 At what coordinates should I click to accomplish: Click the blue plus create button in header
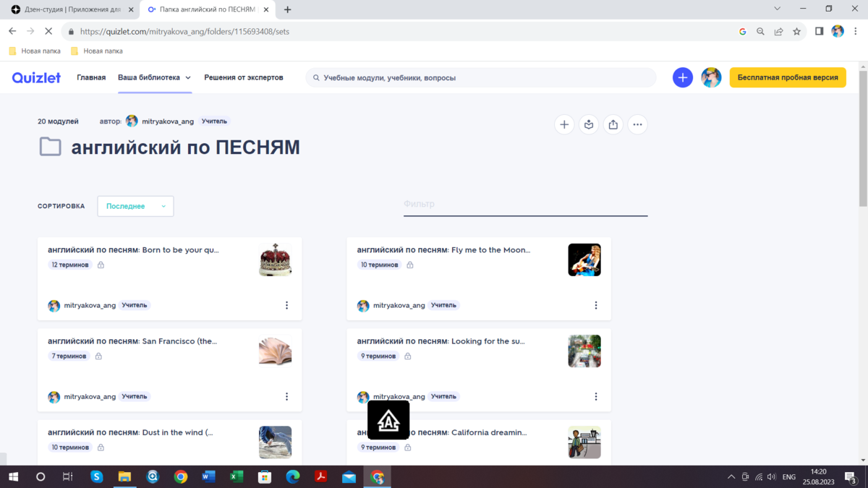point(683,77)
